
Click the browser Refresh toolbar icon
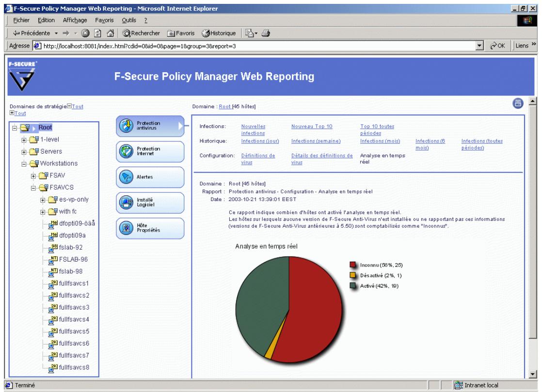(98, 33)
